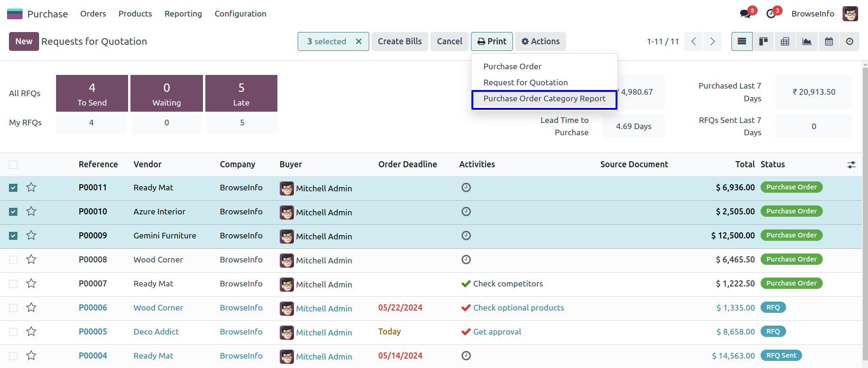Select the P00007 row checkbox
Viewport: 868px width, 368px height.
[13, 284]
